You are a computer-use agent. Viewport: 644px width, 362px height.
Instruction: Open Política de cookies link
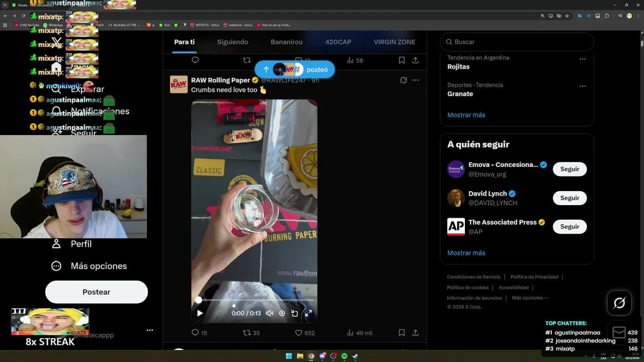[467, 288]
